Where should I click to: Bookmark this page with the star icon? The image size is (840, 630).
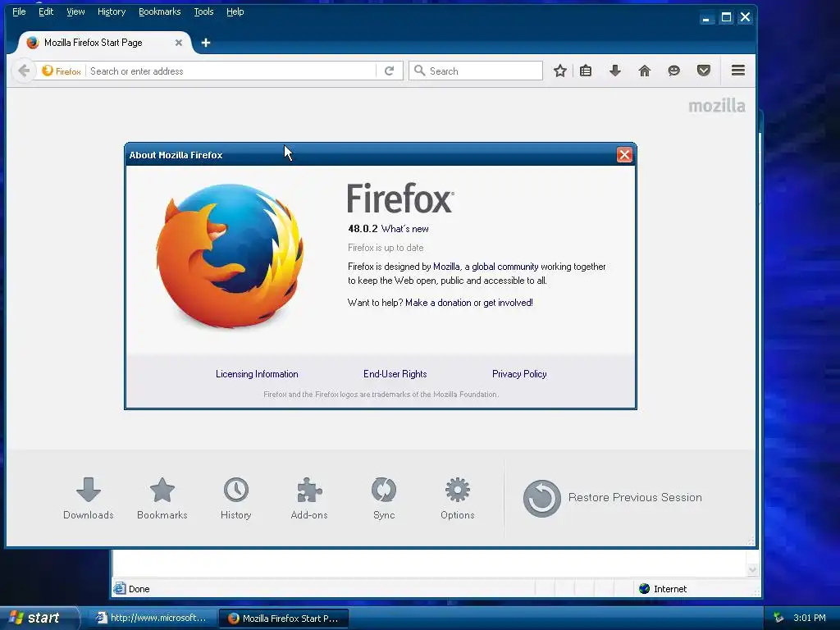click(559, 71)
